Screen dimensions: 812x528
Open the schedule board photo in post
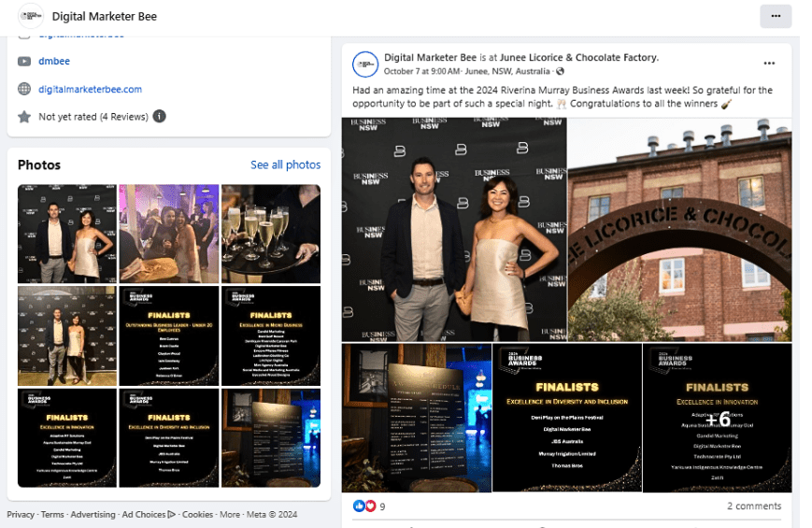[417, 418]
